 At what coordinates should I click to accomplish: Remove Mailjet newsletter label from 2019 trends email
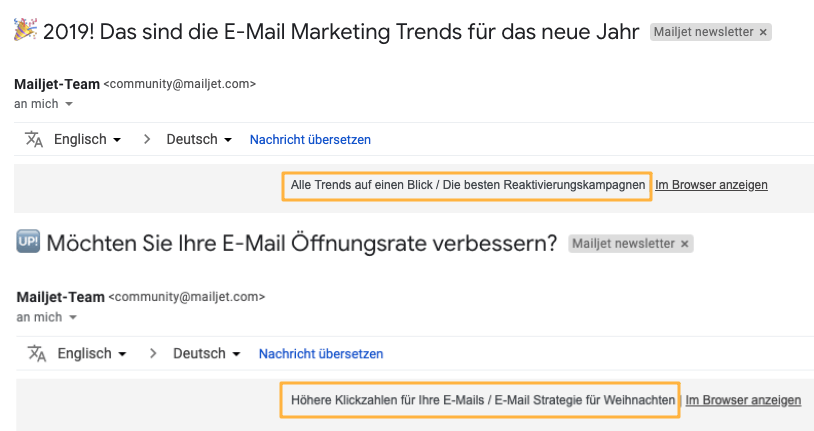click(763, 32)
